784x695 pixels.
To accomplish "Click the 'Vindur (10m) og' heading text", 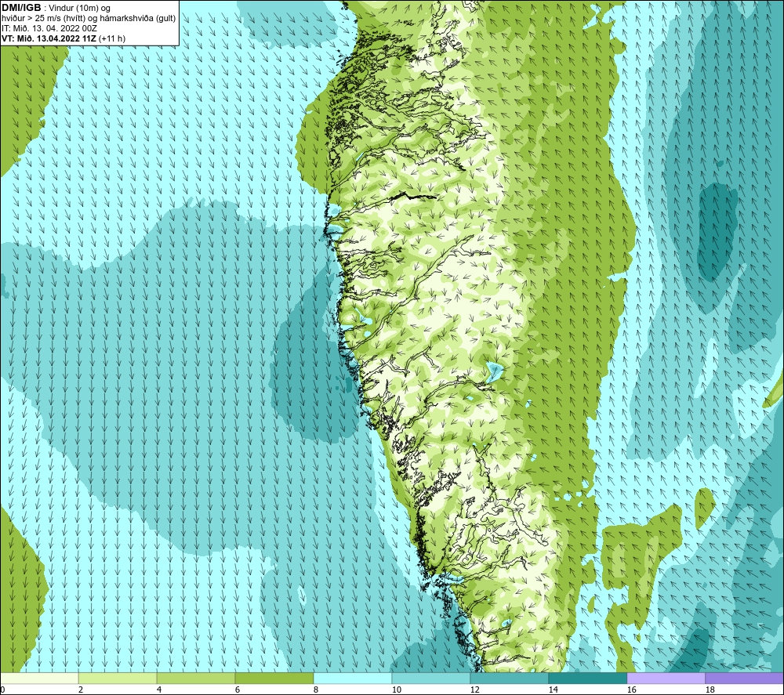I will click(x=79, y=9).
